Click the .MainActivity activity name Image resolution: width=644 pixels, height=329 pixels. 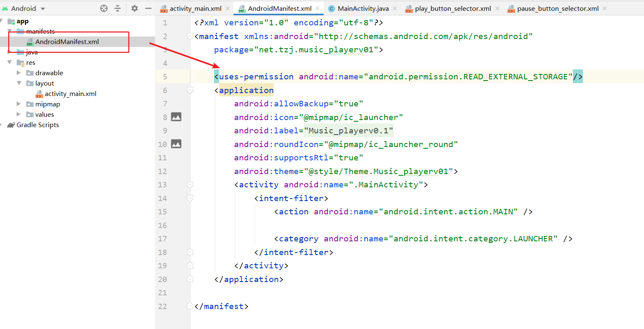pos(386,185)
